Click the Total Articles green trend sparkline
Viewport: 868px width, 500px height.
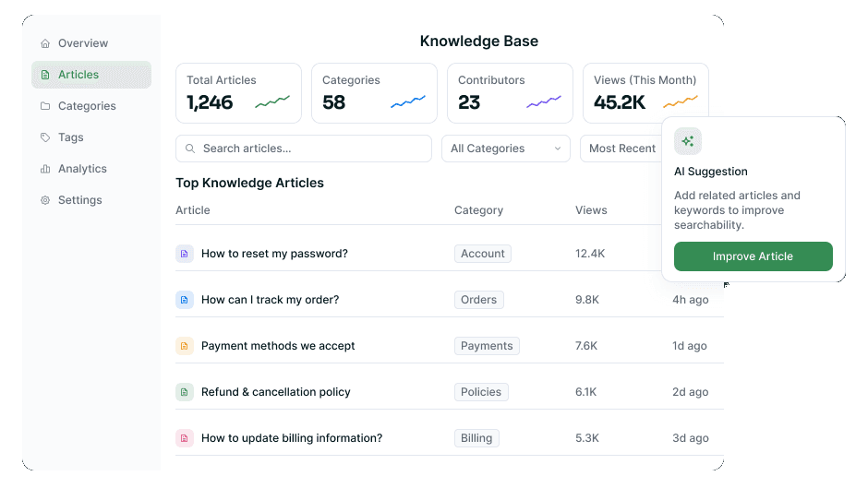click(272, 101)
